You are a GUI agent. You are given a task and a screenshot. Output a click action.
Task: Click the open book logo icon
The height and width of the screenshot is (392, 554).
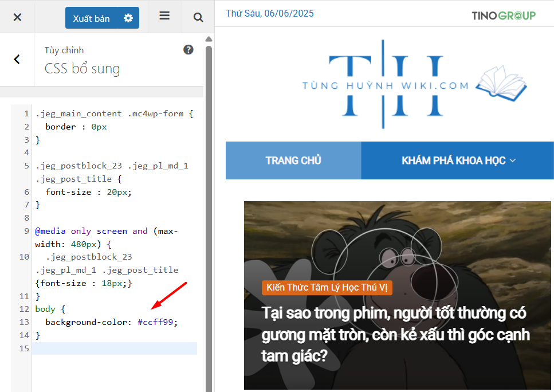click(x=501, y=84)
